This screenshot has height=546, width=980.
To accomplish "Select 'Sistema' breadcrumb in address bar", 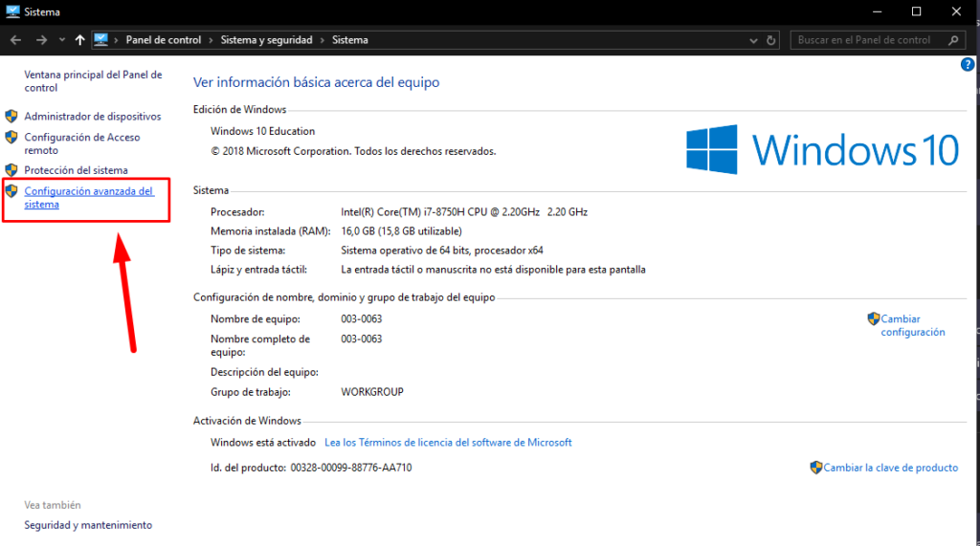I will 350,40.
